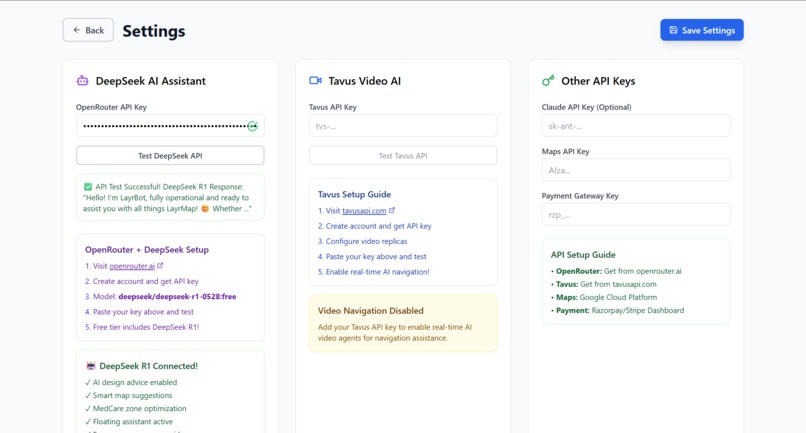Click green checkmark icon in API Test Successful message
The width and height of the screenshot is (806, 433).
tap(88, 187)
